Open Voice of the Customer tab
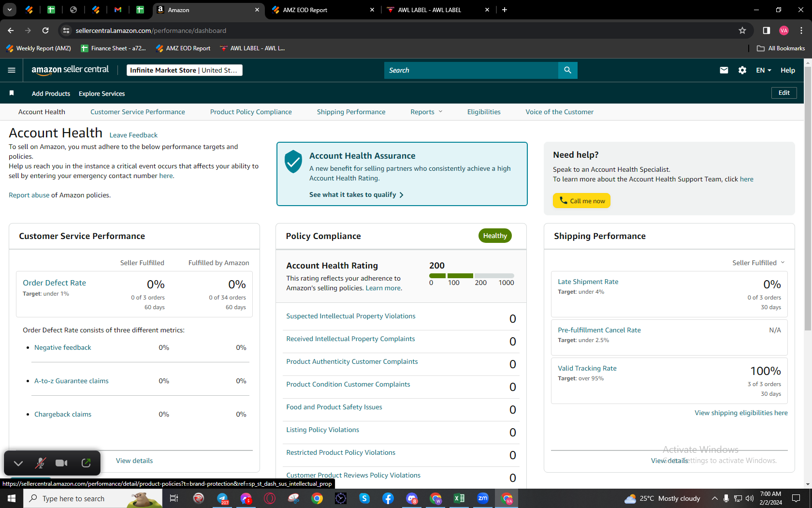This screenshot has height=508, width=812. [560, 112]
